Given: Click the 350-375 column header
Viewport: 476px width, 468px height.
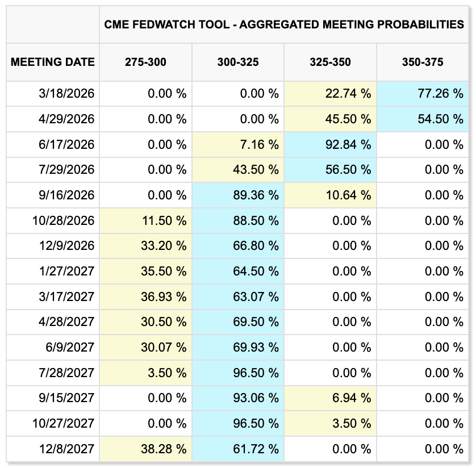Looking at the screenshot, I should [x=423, y=62].
